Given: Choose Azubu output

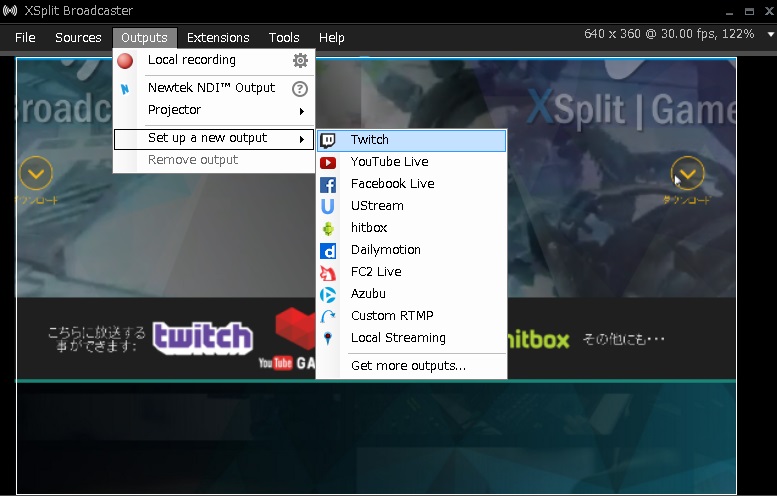Looking at the screenshot, I should point(411,294).
